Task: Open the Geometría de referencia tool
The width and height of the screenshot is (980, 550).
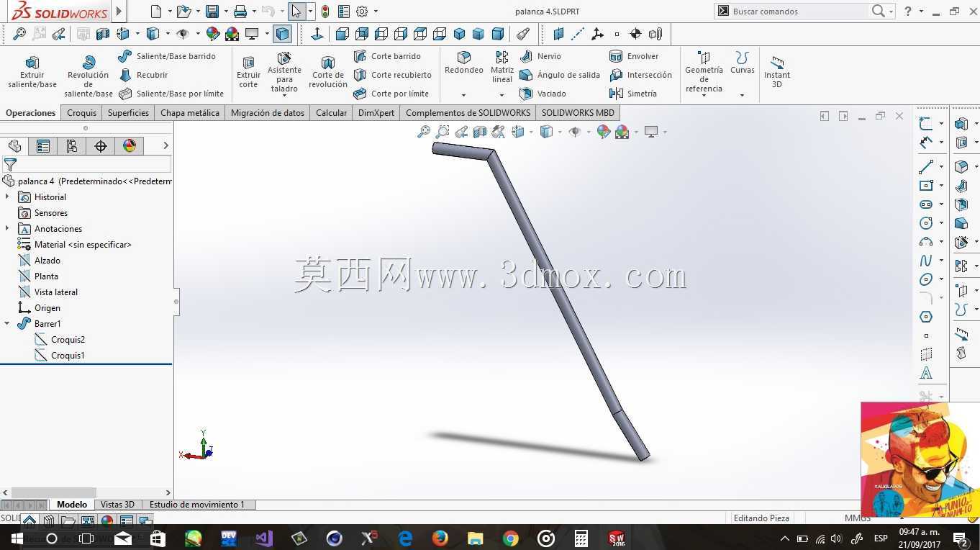Action: pos(704,72)
